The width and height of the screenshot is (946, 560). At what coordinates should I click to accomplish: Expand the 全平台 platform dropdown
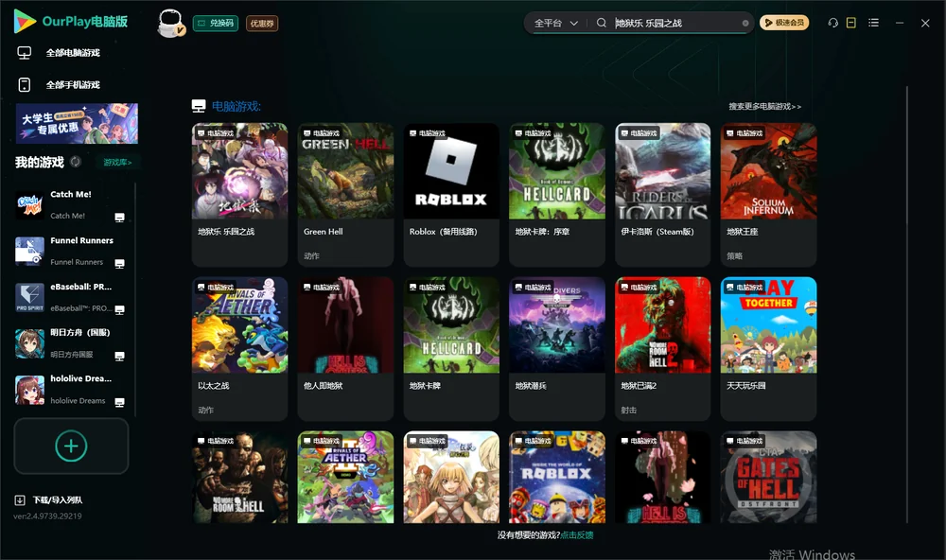coord(555,23)
